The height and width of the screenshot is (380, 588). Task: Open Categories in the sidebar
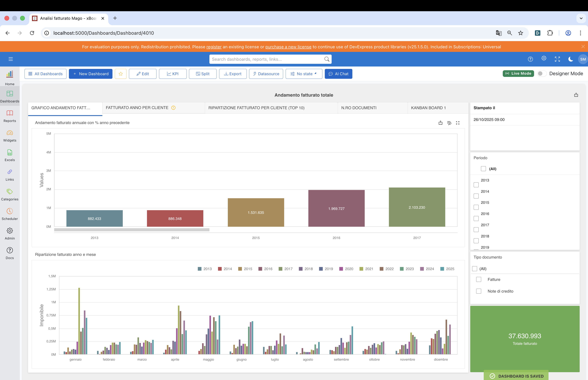[10, 194]
